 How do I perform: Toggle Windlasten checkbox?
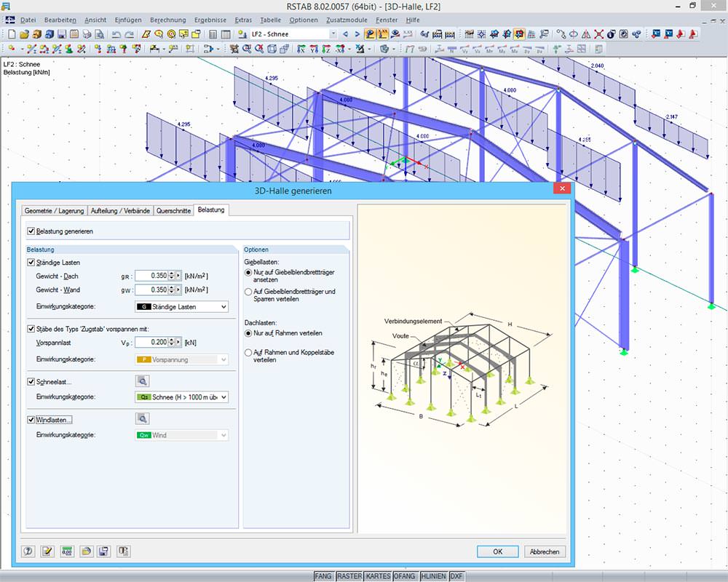point(31,420)
